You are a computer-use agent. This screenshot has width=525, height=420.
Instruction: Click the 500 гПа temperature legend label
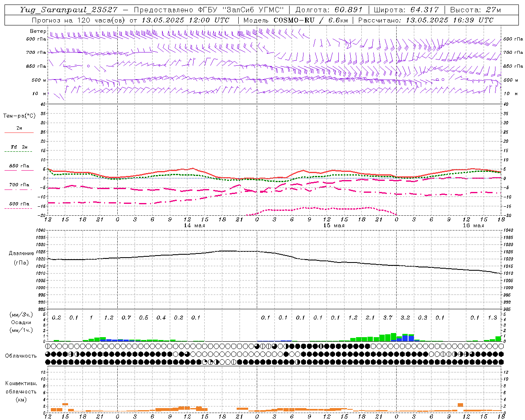(x=19, y=204)
